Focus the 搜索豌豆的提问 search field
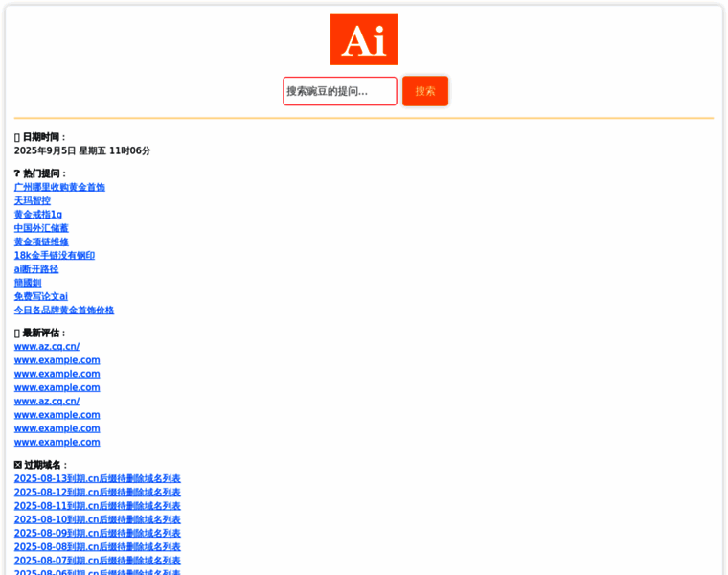Viewport: 728px width, 575px height. pyautogui.click(x=340, y=91)
